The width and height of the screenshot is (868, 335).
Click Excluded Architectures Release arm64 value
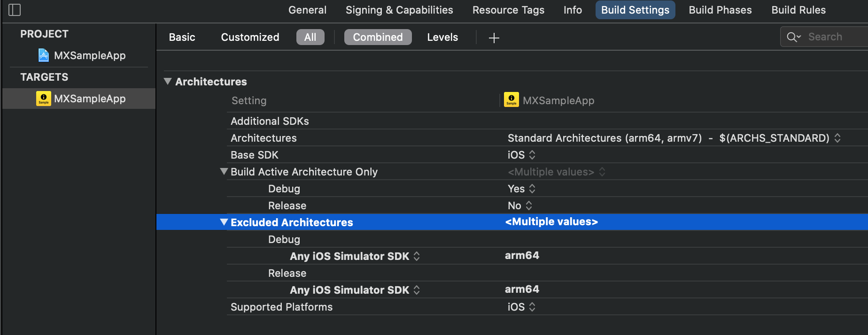(522, 289)
